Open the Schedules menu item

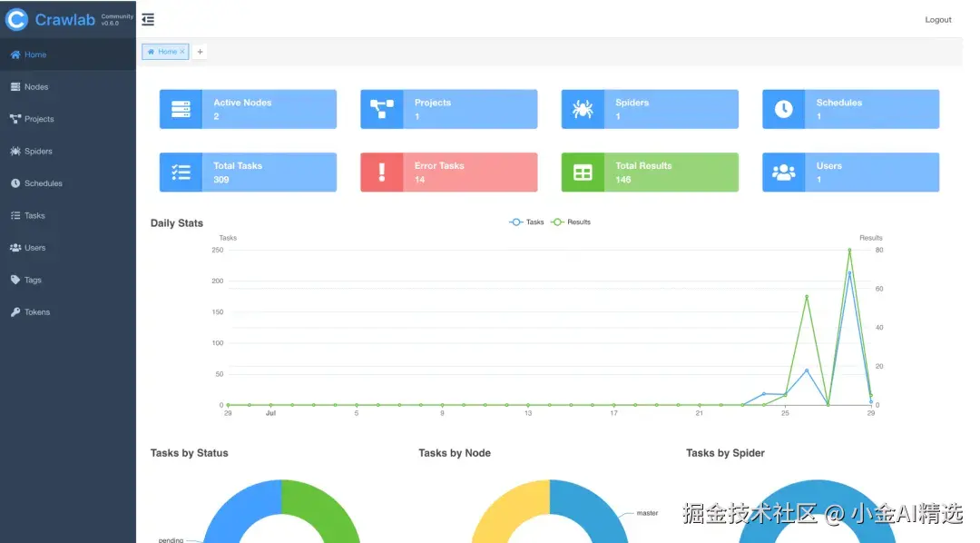[x=68, y=183]
